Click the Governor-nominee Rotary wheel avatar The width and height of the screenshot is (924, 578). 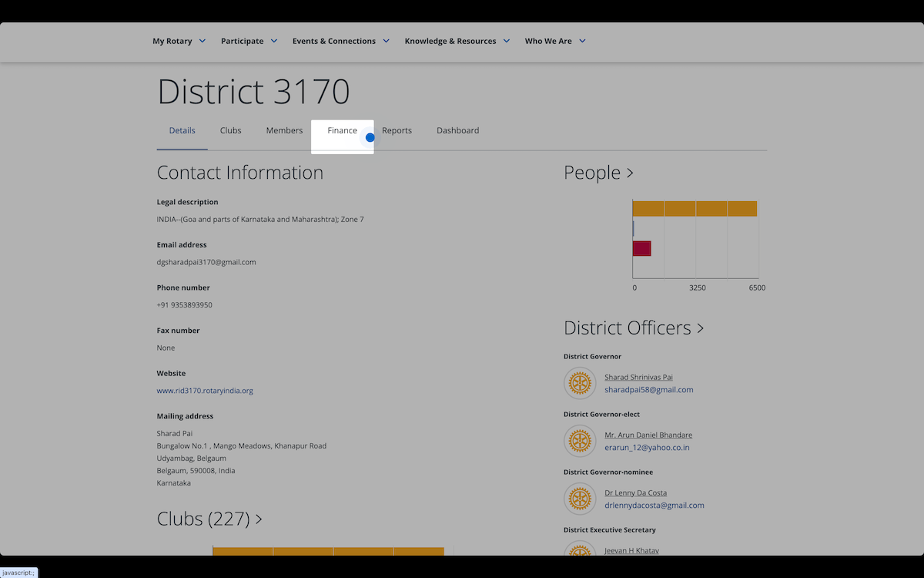pyautogui.click(x=580, y=499)
